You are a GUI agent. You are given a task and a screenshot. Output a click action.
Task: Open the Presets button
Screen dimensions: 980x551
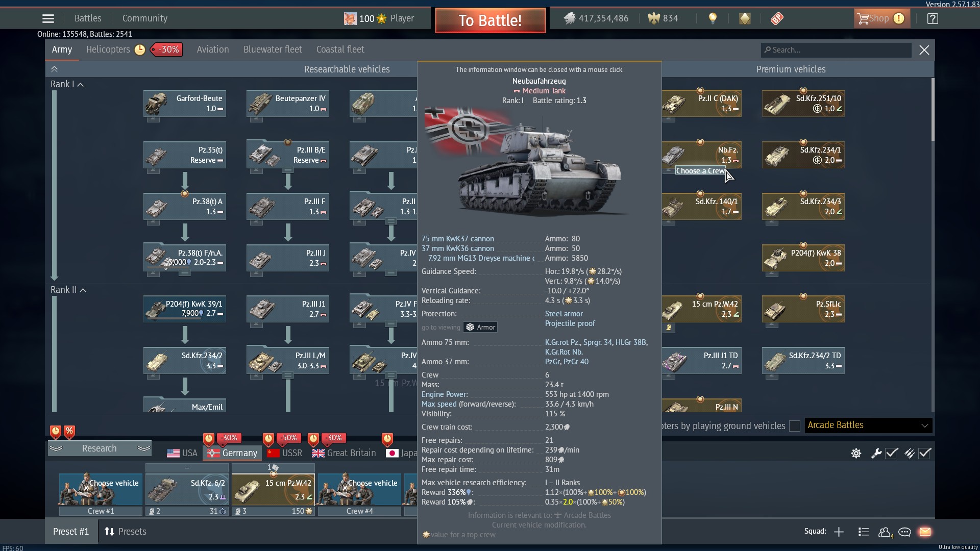126,532
